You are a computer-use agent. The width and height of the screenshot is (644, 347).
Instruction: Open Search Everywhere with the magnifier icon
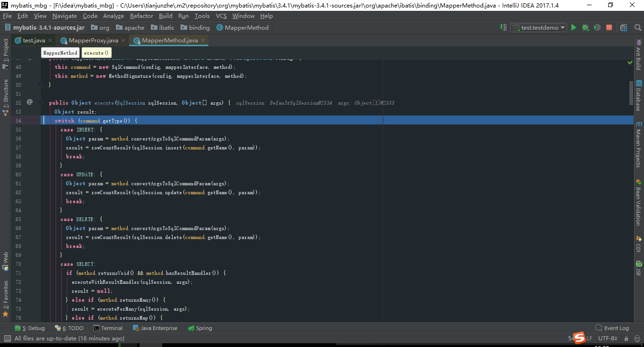pos(637,27)
